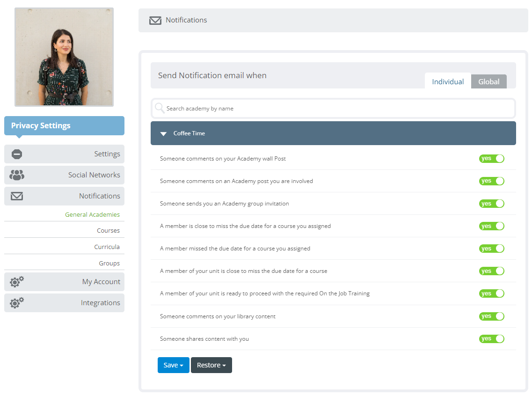This screenshot has height=396, width=532.
Task: Click the envelope icon in the Notifications header
Action: click(155, 20)
